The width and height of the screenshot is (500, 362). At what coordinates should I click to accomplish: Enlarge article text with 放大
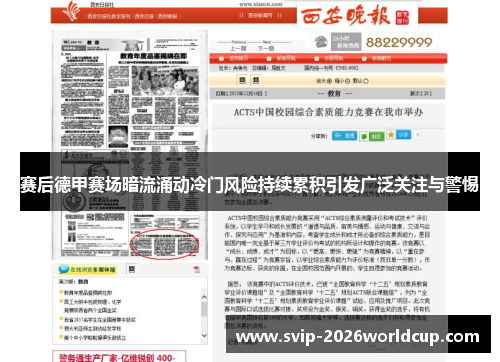pos(324,81)
